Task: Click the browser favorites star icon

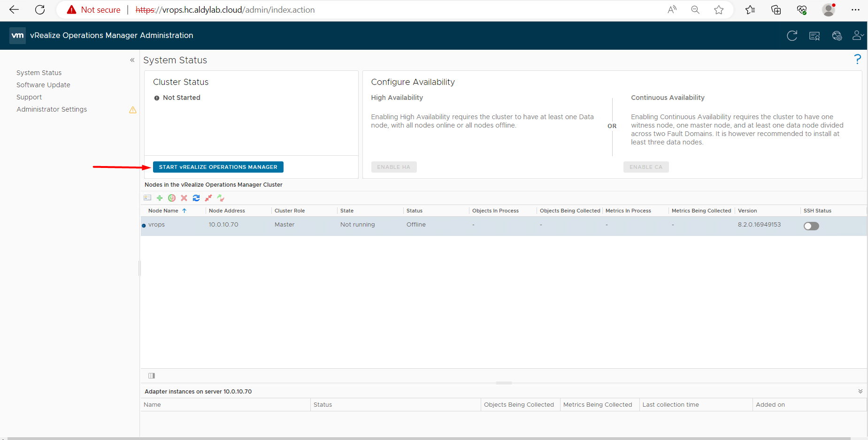Action: [718, 10]
